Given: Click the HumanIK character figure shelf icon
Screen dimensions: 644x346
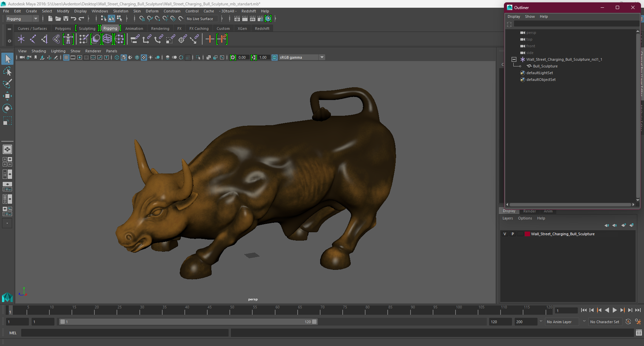Looking at the screenshot, I should (68, 39).
